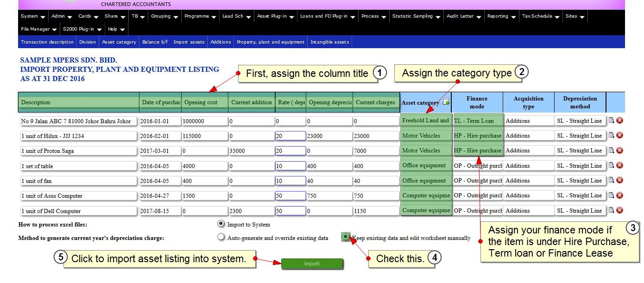Choose Auto-generate and override existing data
Screen dimensions: 644x283
tap(221, 238)
